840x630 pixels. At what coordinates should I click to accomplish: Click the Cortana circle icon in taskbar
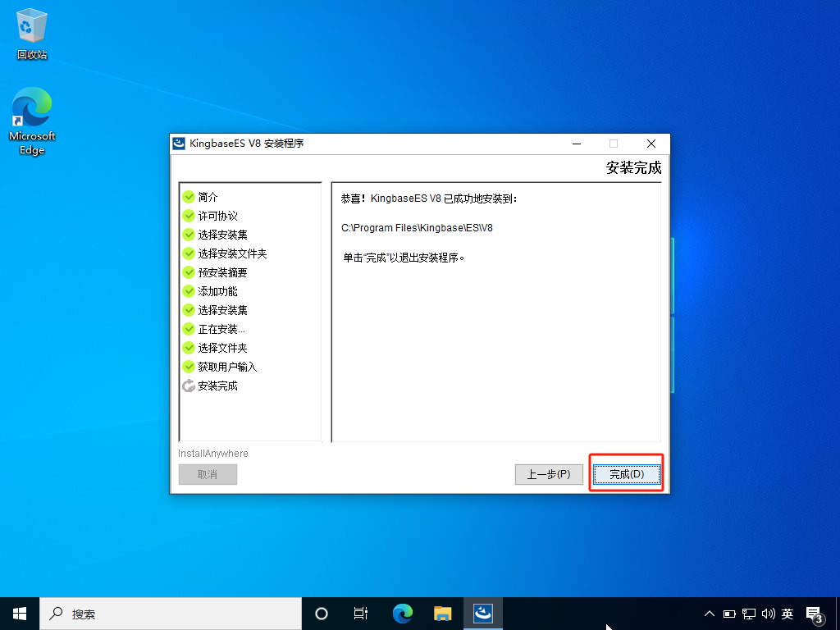322,614
